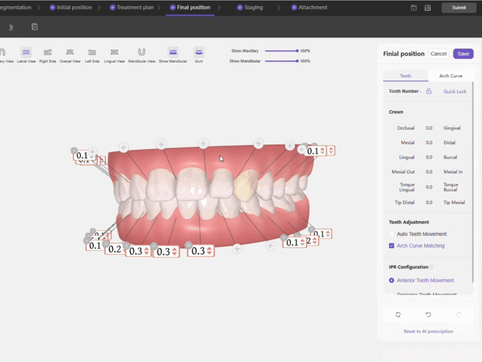Click the undo arrow icon

pyautogui.click(x=428, y=314)
